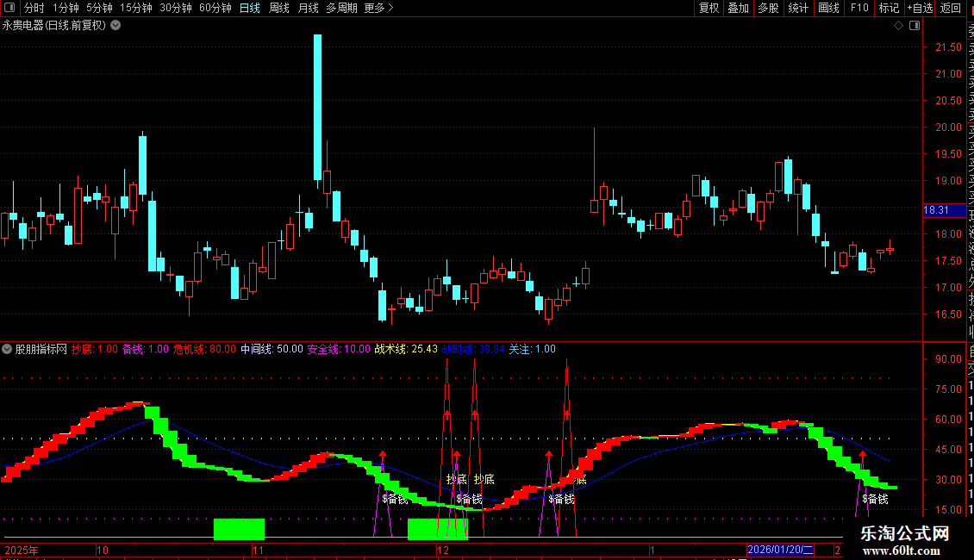Click the 关注: 1.00 indicator value
The image size is (974, 560).
533,349
